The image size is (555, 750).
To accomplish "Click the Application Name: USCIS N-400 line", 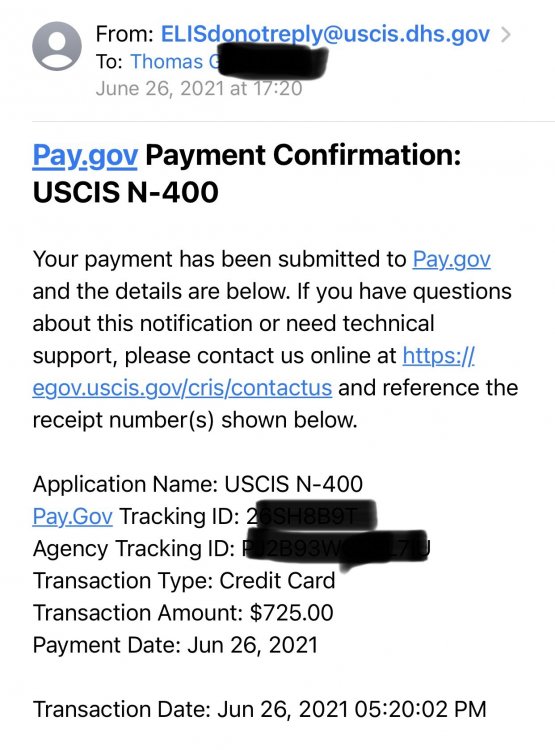I will [x=198, y=484].
